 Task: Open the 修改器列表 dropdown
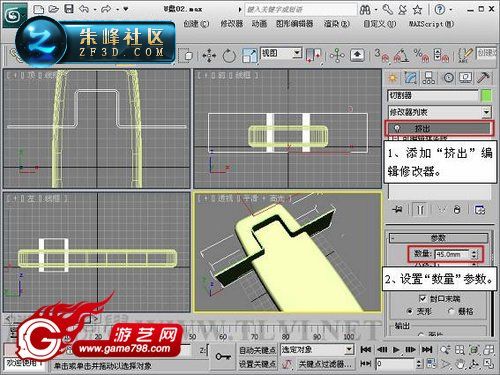coord(439,112)
